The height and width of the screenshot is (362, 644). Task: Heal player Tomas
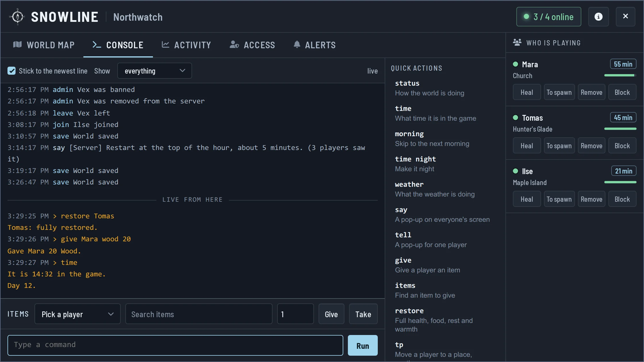coord(527,146)
